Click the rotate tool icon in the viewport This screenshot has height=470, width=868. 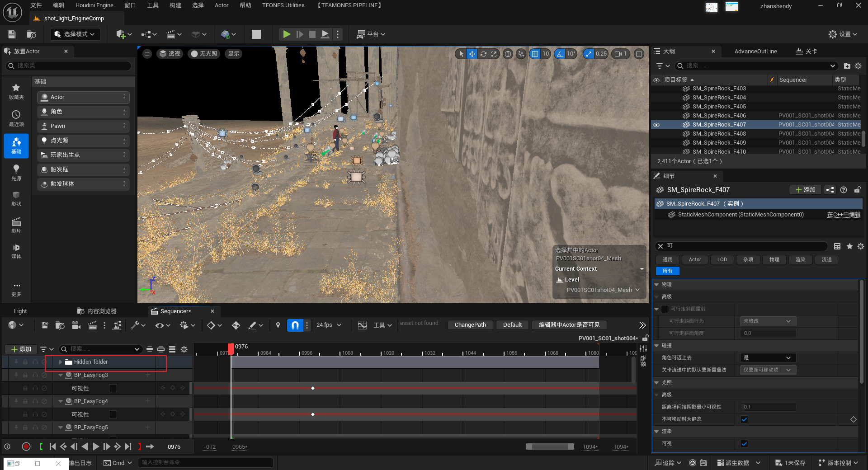pos(483,54)
